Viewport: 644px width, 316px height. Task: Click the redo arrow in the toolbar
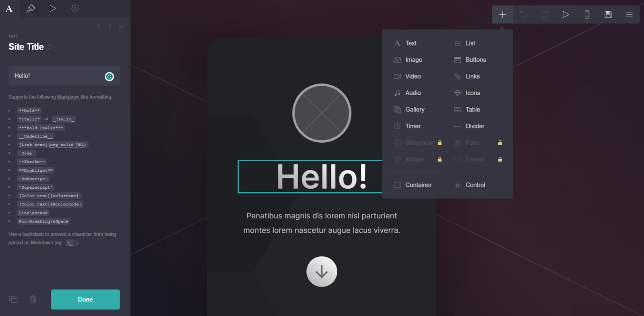coord(545,15)
